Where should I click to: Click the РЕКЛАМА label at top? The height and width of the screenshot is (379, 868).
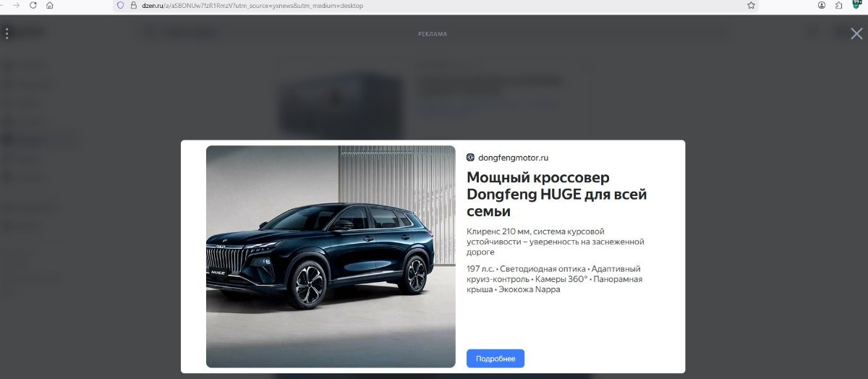[433, 34]
